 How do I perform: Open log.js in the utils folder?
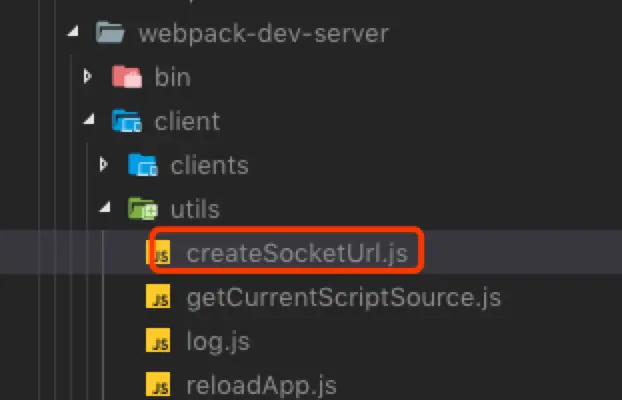(218, 342)
